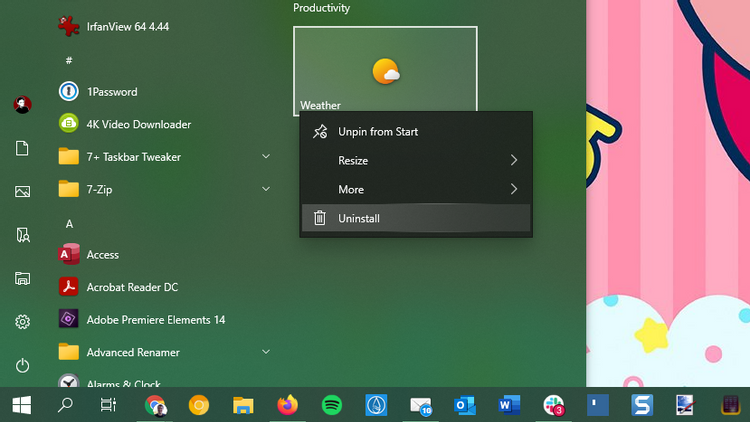Expand the Advanced Renamer folder
The width and height of the screenshot is (750, 422).
pyautogui.click(x=266, y=352)
